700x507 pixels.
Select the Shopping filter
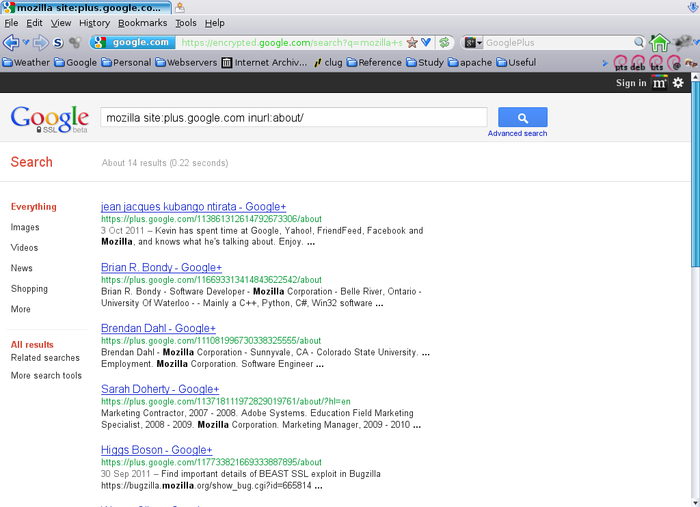pyautogui.click(x=29, y=289)
